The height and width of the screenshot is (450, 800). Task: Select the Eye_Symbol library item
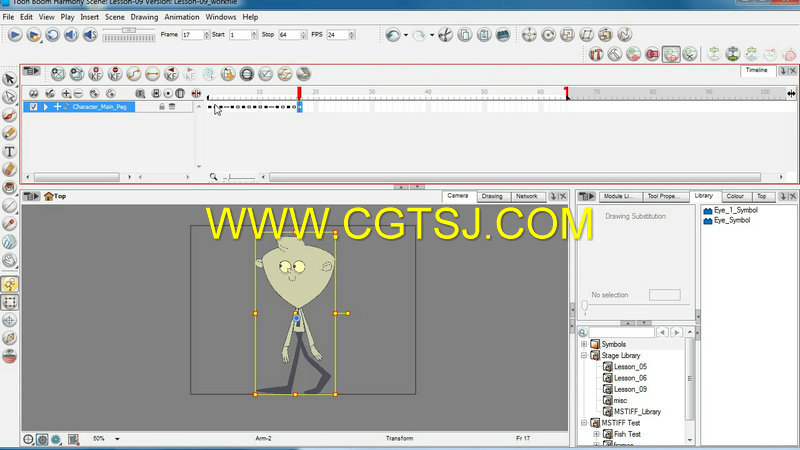[x=732, y=220]
